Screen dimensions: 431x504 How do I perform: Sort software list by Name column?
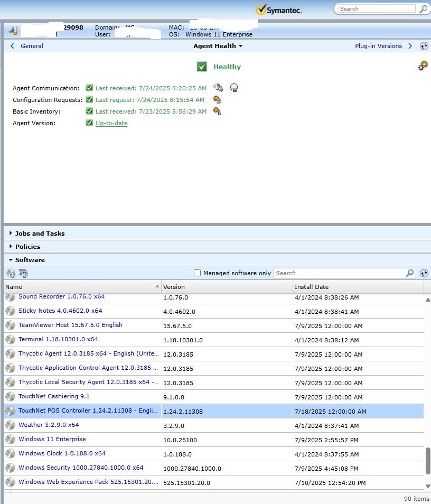point(82,287)
